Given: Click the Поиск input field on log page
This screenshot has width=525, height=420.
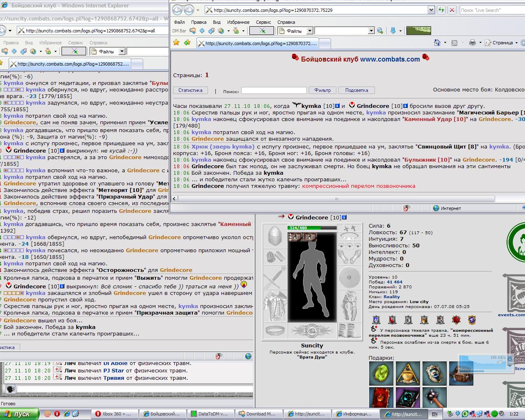Looking at the screenshot, I should pos(274,90).
